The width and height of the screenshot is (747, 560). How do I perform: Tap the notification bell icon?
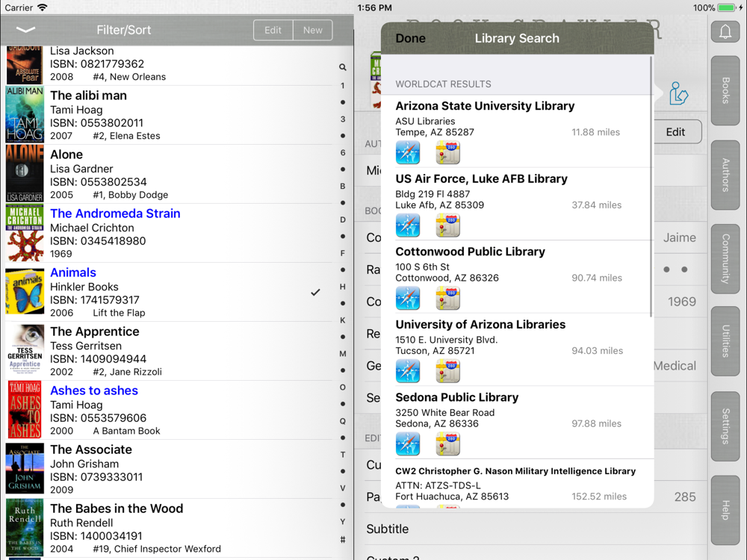click(725, 31)
